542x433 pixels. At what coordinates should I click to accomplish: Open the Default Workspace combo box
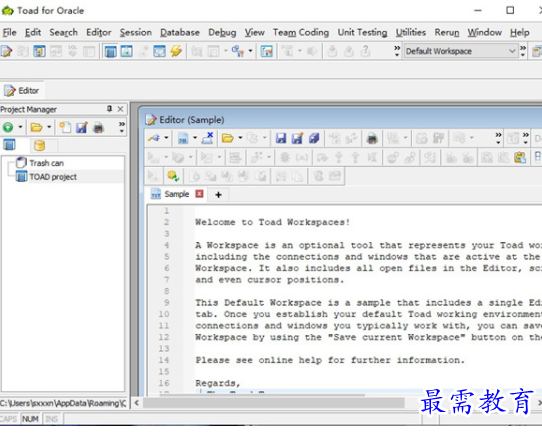[x=461, y=51]
